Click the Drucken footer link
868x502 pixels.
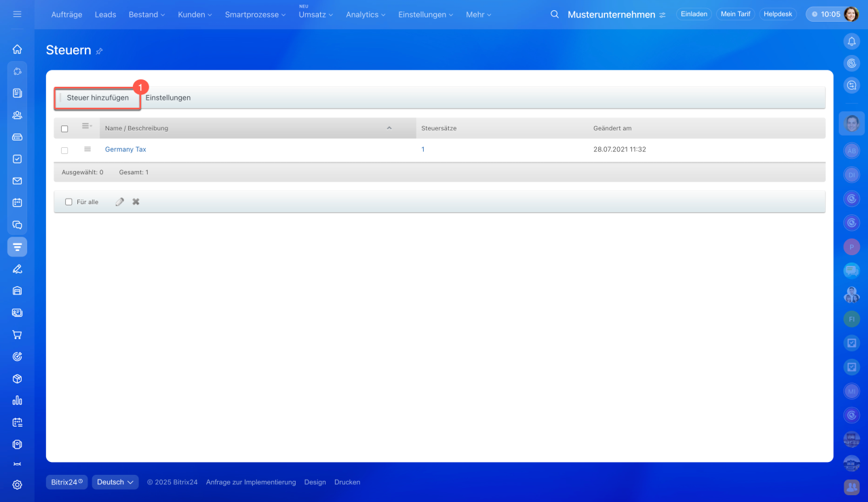point(347,482)
